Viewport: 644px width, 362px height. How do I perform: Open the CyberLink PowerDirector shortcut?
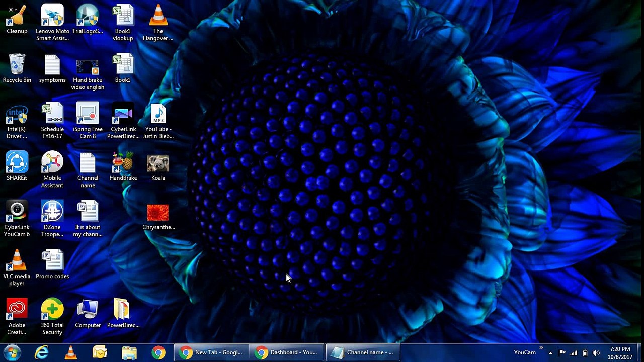coord(123,121)
